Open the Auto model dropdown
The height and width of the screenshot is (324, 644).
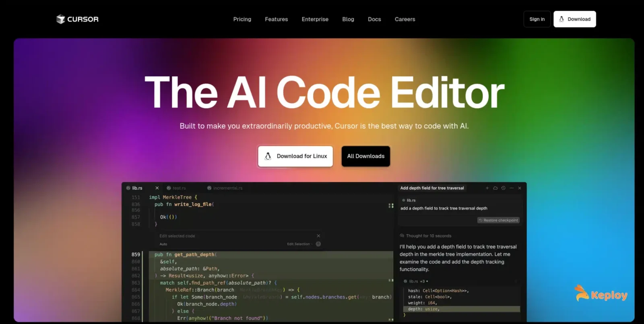click(x=163, y=244)
